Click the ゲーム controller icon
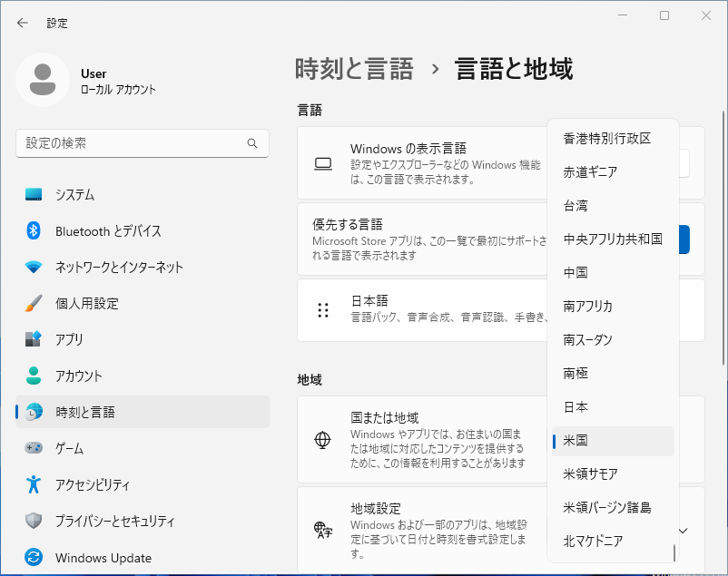728x576 pixels. [34, 448]
